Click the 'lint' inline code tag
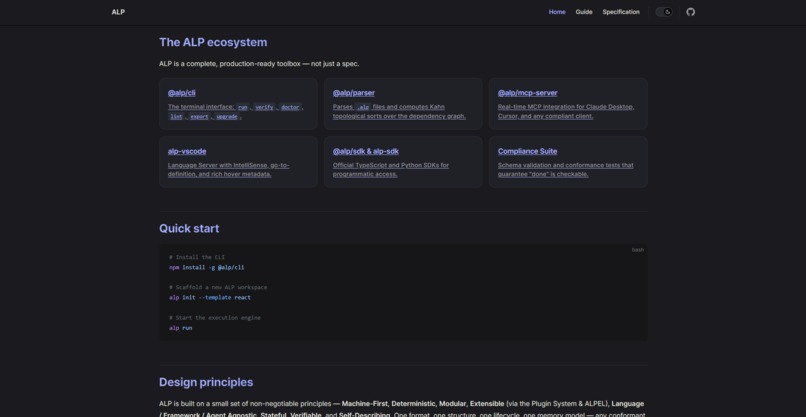 (176, 117)
